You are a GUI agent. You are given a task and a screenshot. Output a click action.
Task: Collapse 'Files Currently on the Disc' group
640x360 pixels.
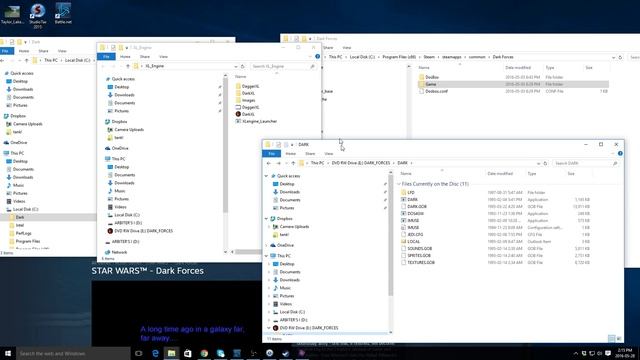point(399,184)
